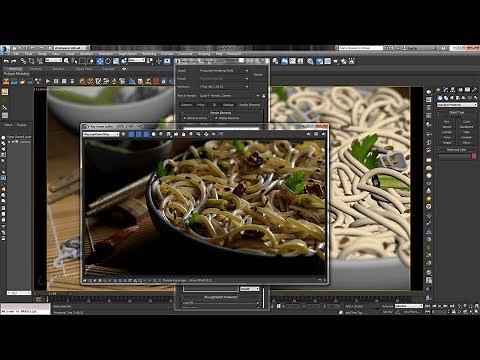Switch to the GI tab in Render Setup
The image size is (480, 360).
click(x=214, y=105)
